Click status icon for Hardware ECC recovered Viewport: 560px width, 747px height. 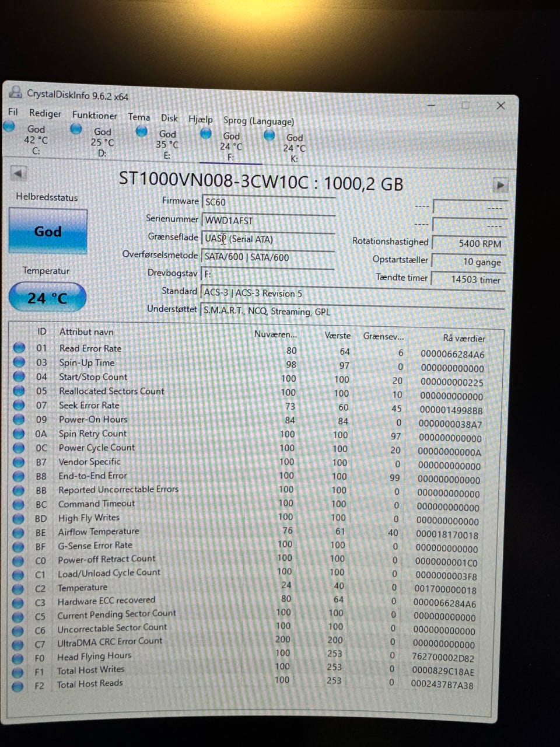pyautogui.click(x=19, y=602)
